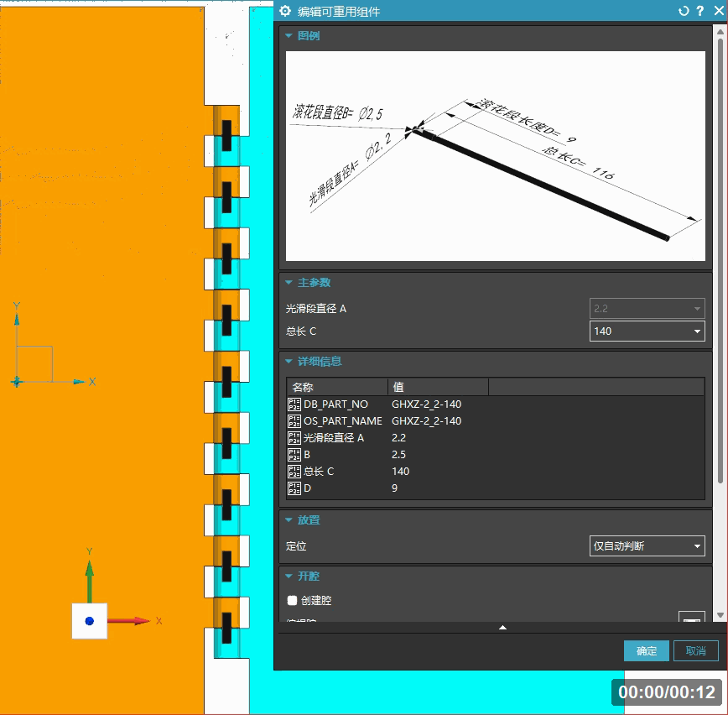Screen dimensions: 728x715
Task: Select the DB_PART_NO row
Action: [496, 404]
